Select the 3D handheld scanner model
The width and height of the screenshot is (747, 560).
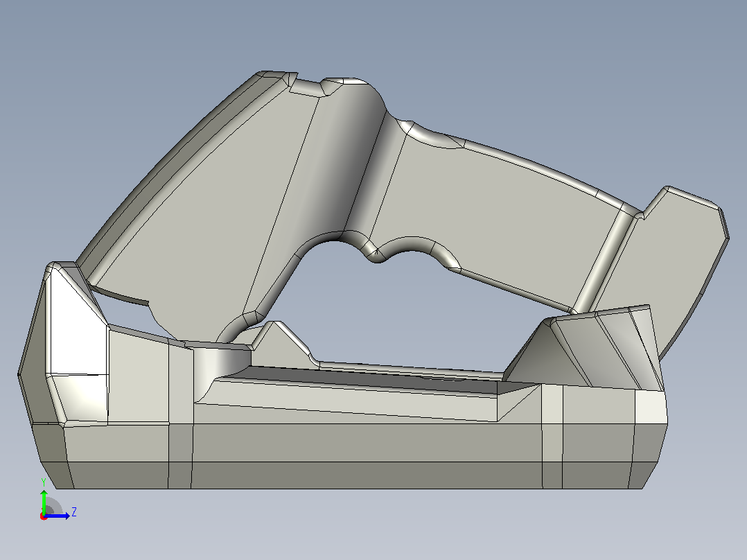pyautogui.click(x=373, y=280)
